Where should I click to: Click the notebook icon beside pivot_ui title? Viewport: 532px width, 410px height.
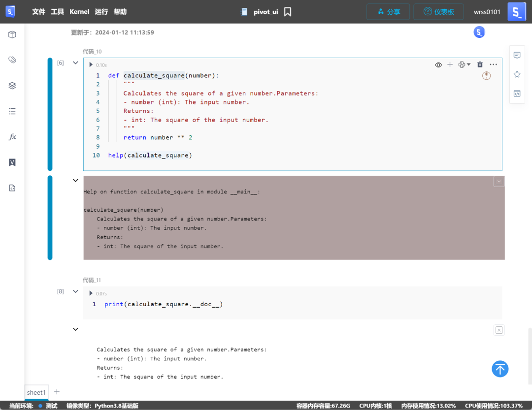click(244, 12)
